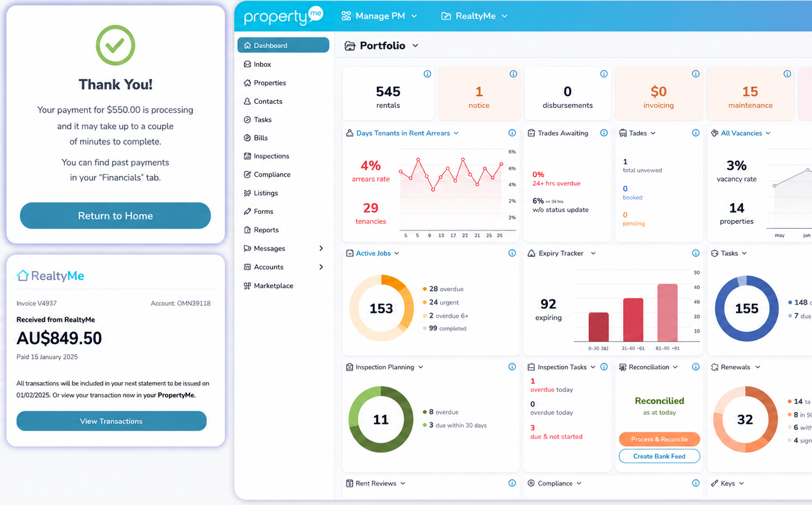Click info icon on notice card
The height and width of the screenshot is (505, 812).
pyautogui.click(x=513, y=74)
